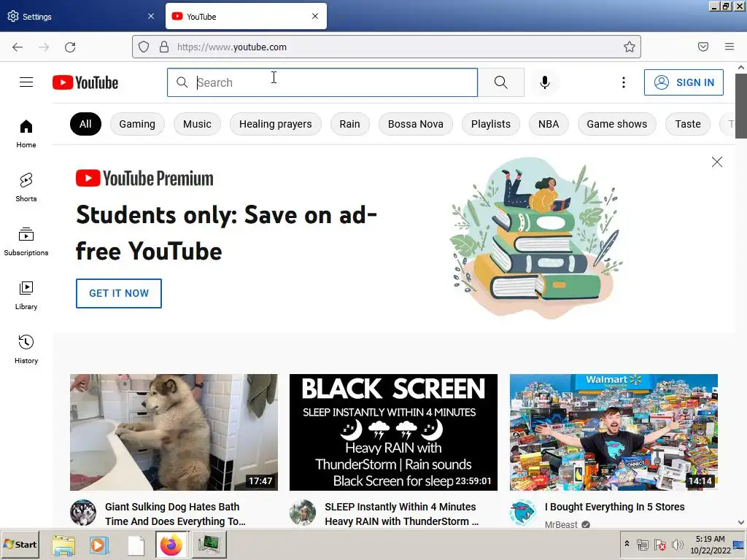This screenshot has height=560, width=747.
Task: Open Subscriptions from sidebar
Action: coord(26,241)
